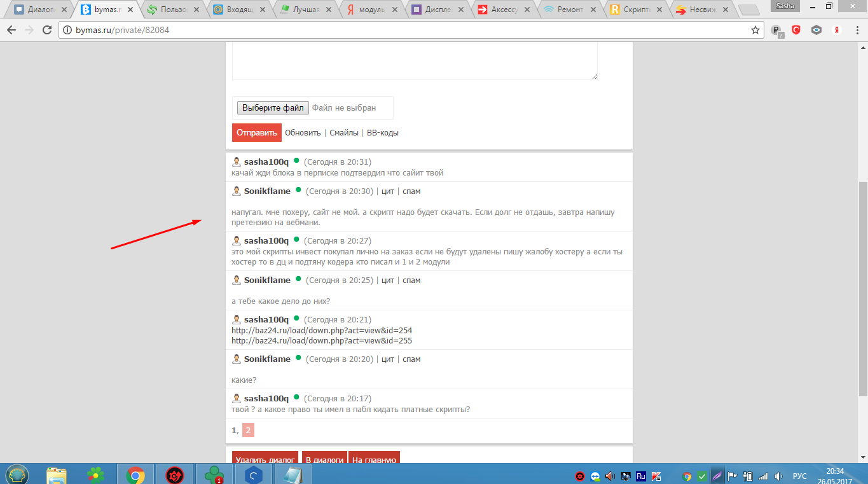Click avatar icon next to Sonikflame 20:30

[x=236, y=191]
